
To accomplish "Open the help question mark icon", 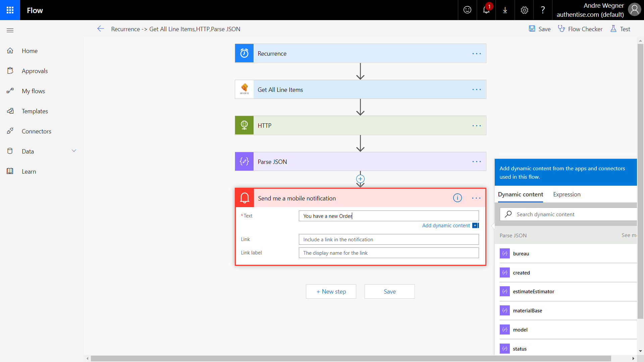I will click(543, 10).
